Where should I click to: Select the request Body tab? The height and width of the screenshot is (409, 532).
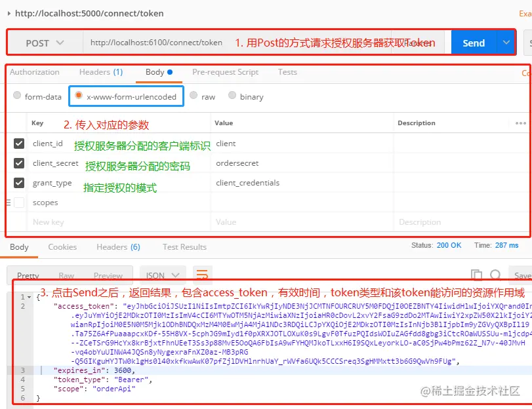pyautogui.click(x=159, y=72)
